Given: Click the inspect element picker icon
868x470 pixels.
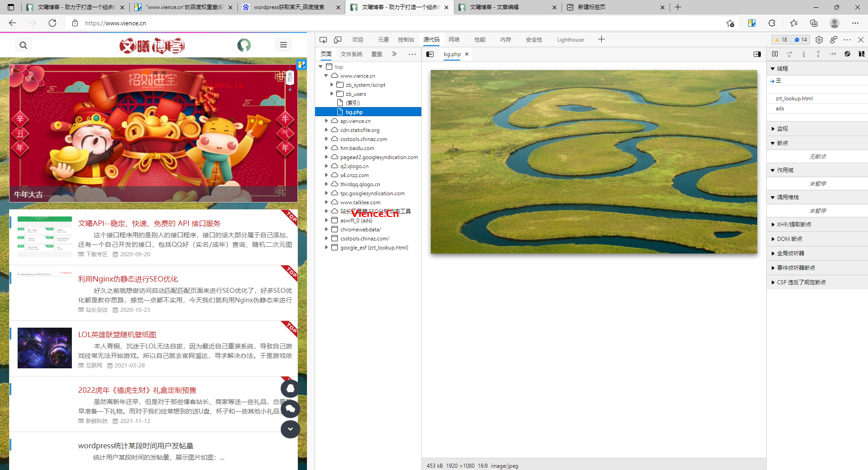Looking at the screenshot, I should (323, 40).
